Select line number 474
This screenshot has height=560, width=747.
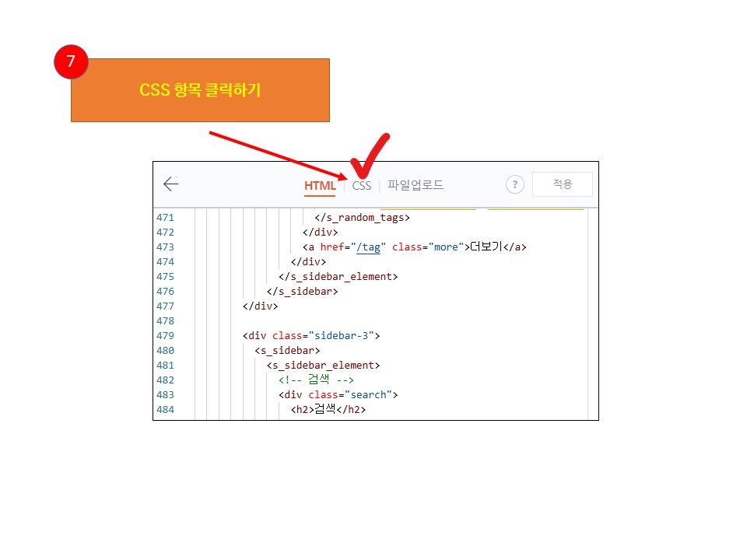[165, 262]
